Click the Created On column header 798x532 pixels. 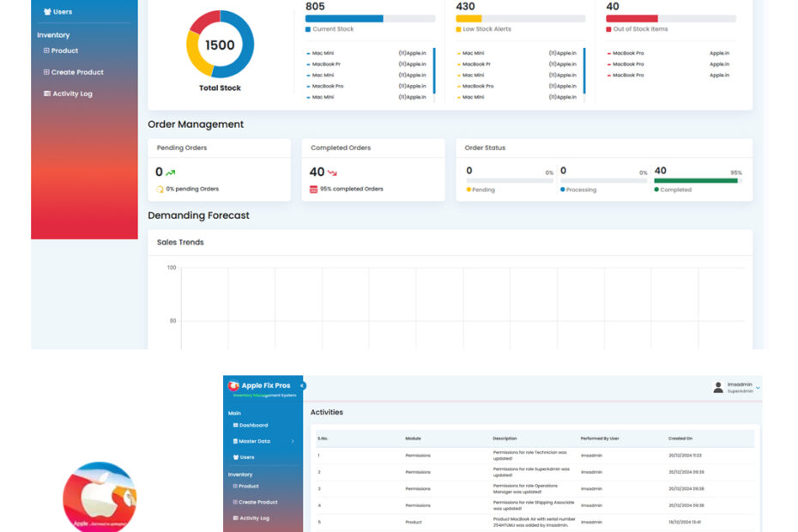point(680,438)
